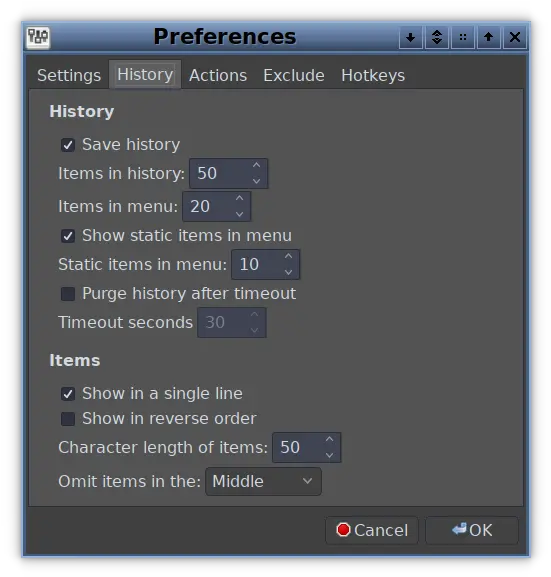Uncheck Show in a single line
This screenshot has height=577, width=551.
68,394
